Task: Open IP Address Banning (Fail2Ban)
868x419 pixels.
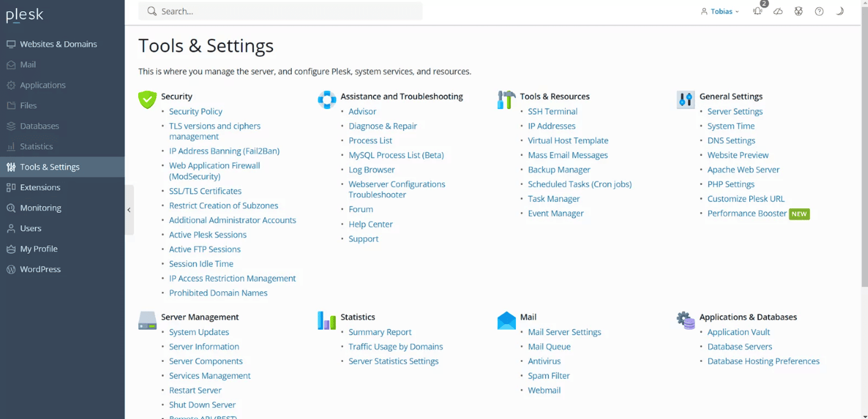Action: coord(224,151)
